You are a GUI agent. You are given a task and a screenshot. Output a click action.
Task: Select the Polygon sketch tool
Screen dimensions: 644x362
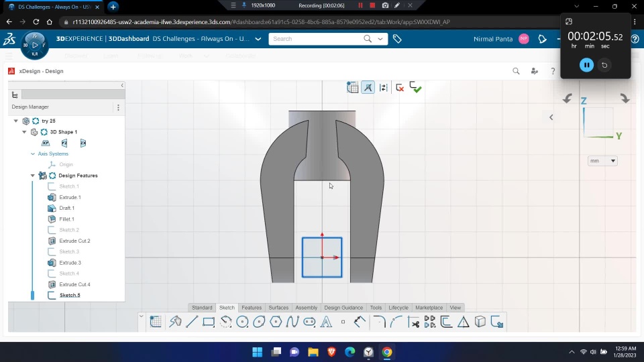pos(276,322)
